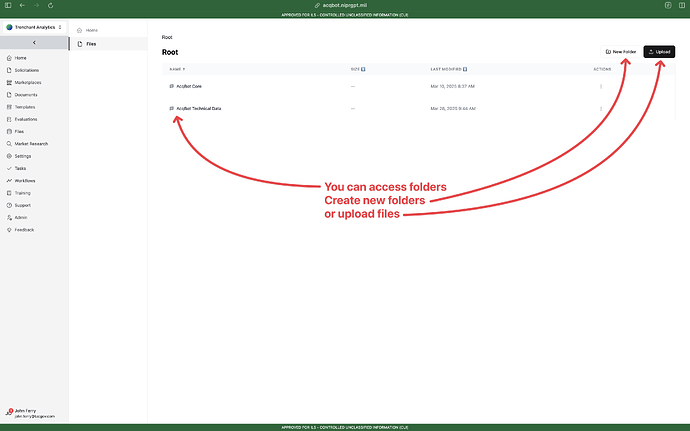
Task: Click the browser sidebar toggle icon
Action: click(8, 5)
